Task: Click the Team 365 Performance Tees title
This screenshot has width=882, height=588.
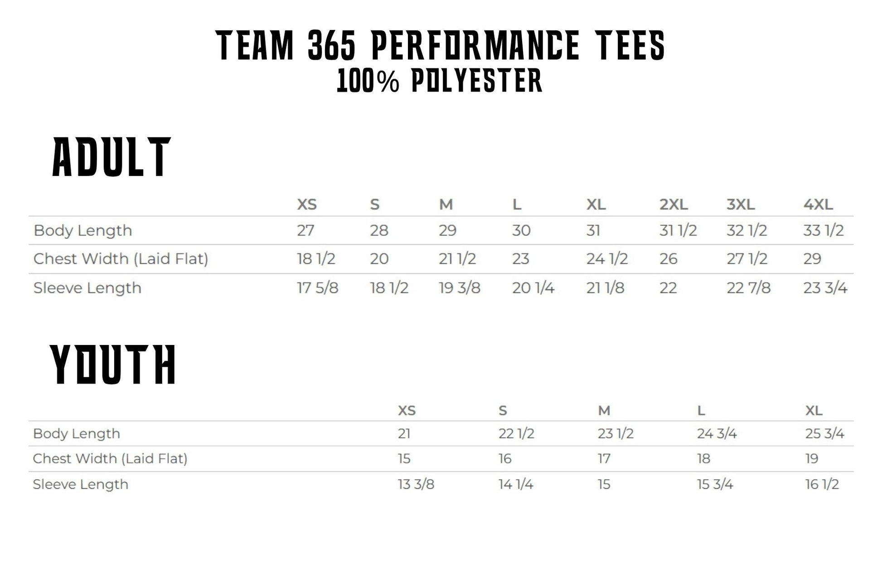Action: [x=440, y=45]
